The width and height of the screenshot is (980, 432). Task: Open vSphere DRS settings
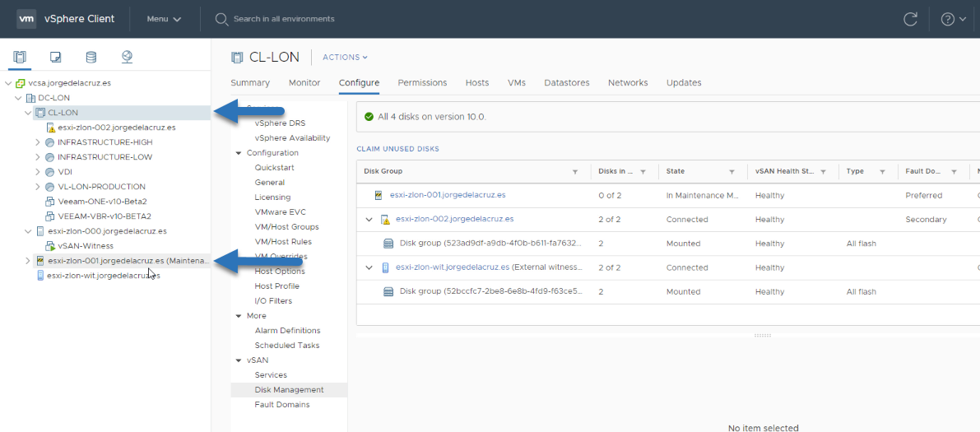coord(280,123)
